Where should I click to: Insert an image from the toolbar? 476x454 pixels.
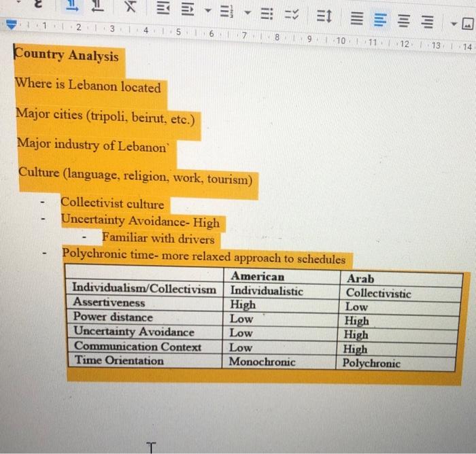468,24
